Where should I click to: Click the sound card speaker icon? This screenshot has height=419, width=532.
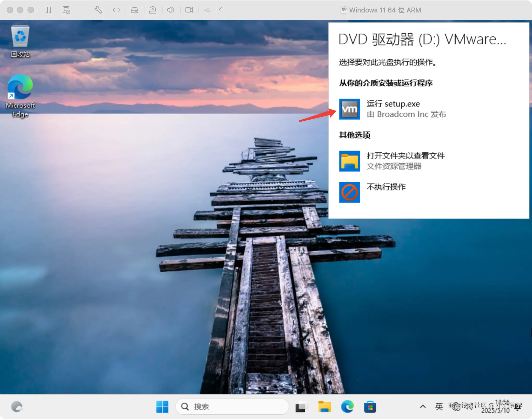tap(170, 10)
